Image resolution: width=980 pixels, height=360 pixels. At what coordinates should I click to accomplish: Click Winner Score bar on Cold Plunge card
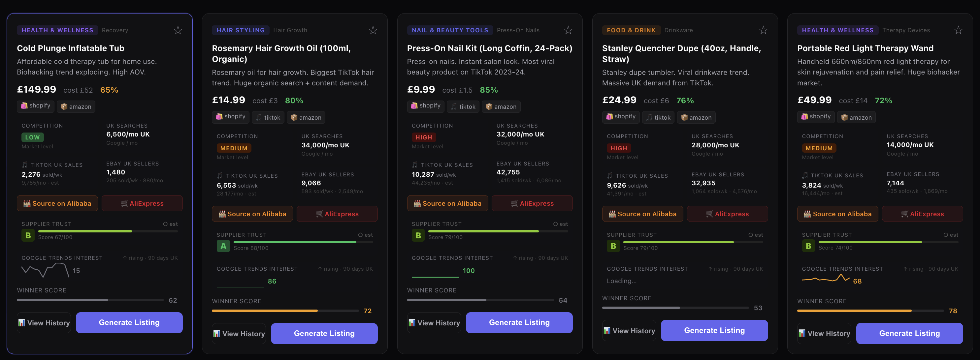pyautogui.click(x=90, y=300)
